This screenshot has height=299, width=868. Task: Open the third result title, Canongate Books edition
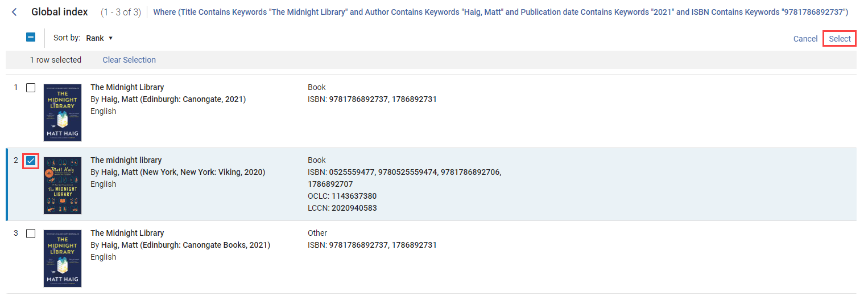click(127, 233)
